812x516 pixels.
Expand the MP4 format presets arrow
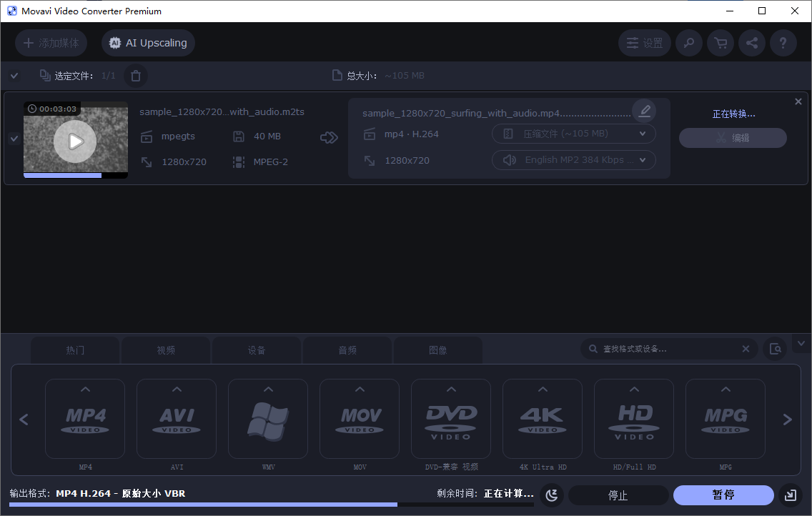85,390
